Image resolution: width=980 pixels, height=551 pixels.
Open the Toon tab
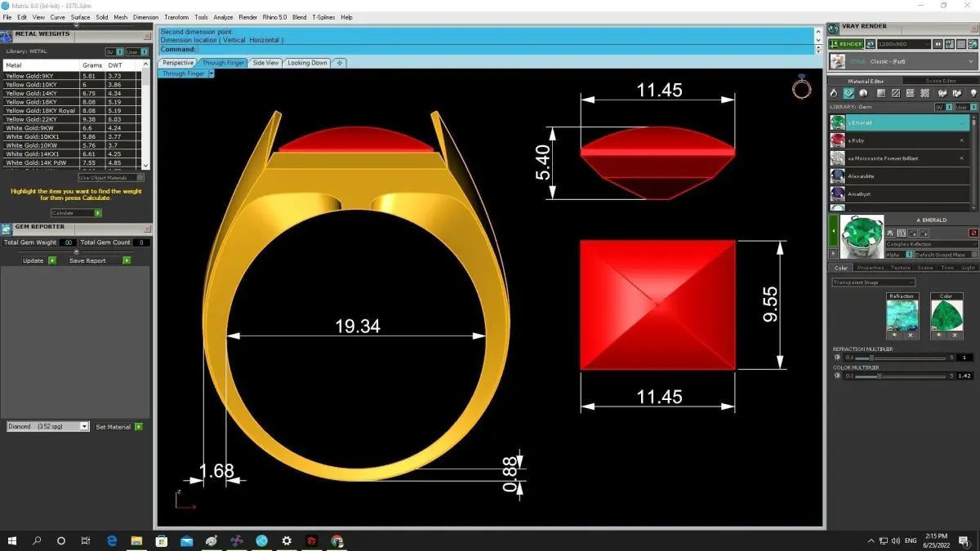click(x=947, y=268)
